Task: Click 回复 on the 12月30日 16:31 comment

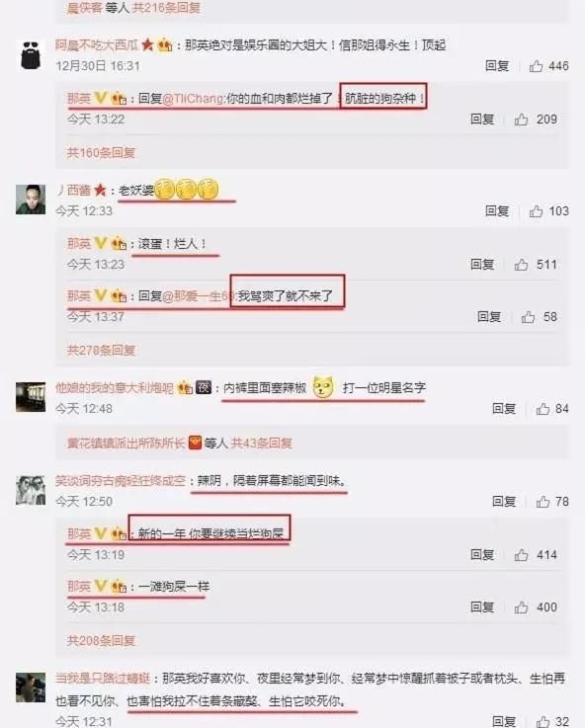Action: pyautogui.click(x=497, y=66)
